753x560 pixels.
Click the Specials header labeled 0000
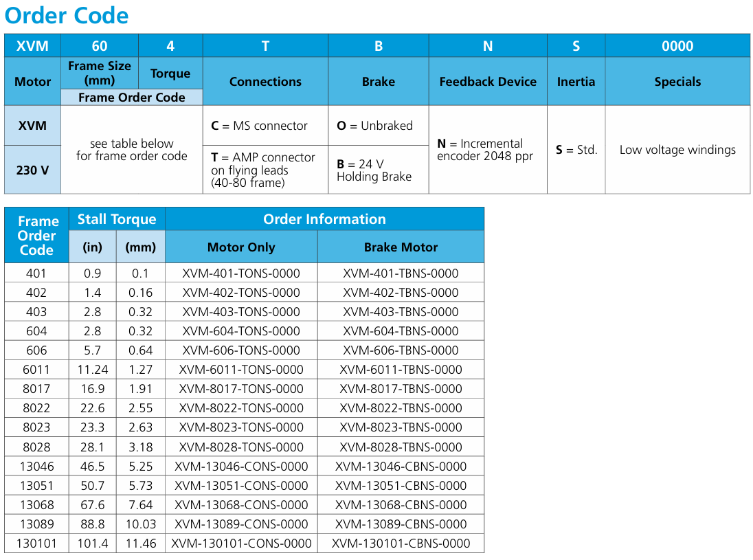coord(677,45)
